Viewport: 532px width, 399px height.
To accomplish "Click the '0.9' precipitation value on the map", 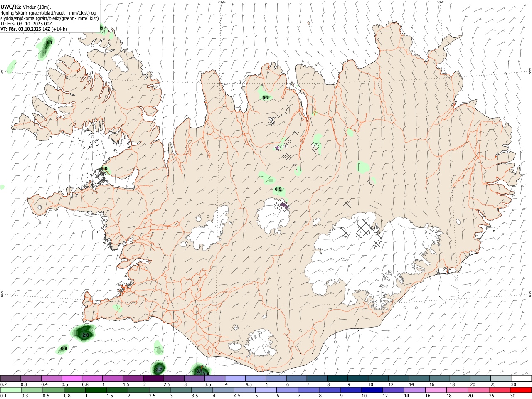I will point(64,348).
